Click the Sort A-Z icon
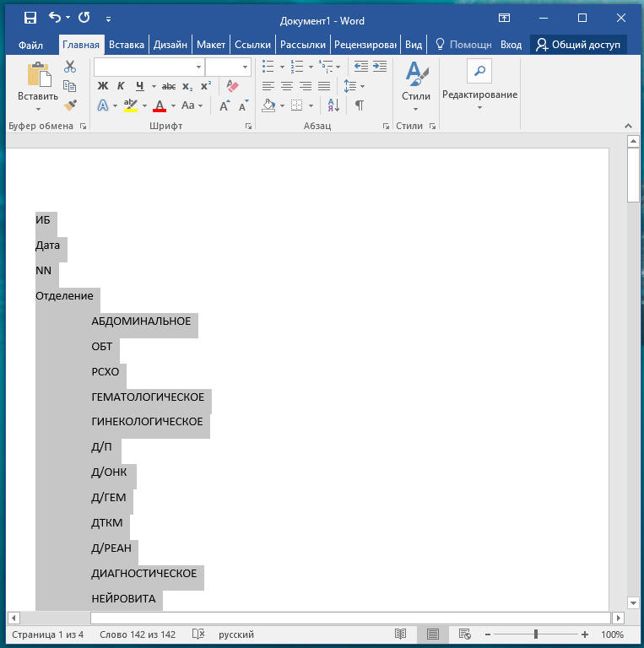Screen dimensions: 644x648 (333, 105)
